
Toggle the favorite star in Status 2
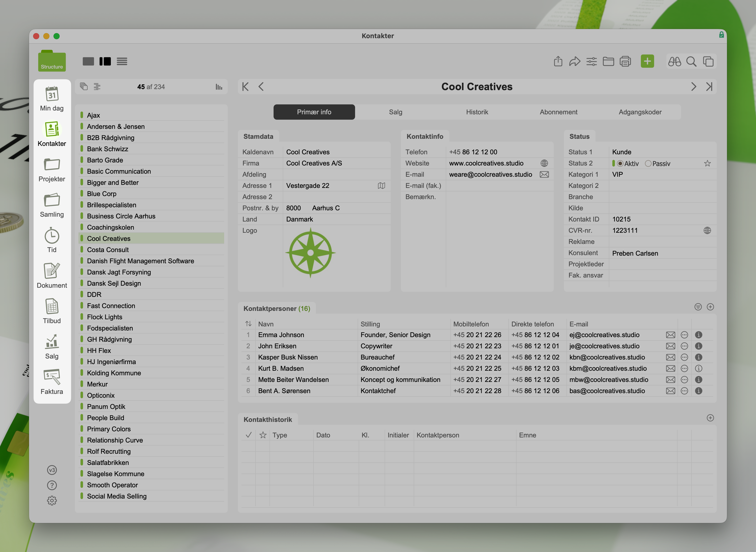click(x=707, y=163)
